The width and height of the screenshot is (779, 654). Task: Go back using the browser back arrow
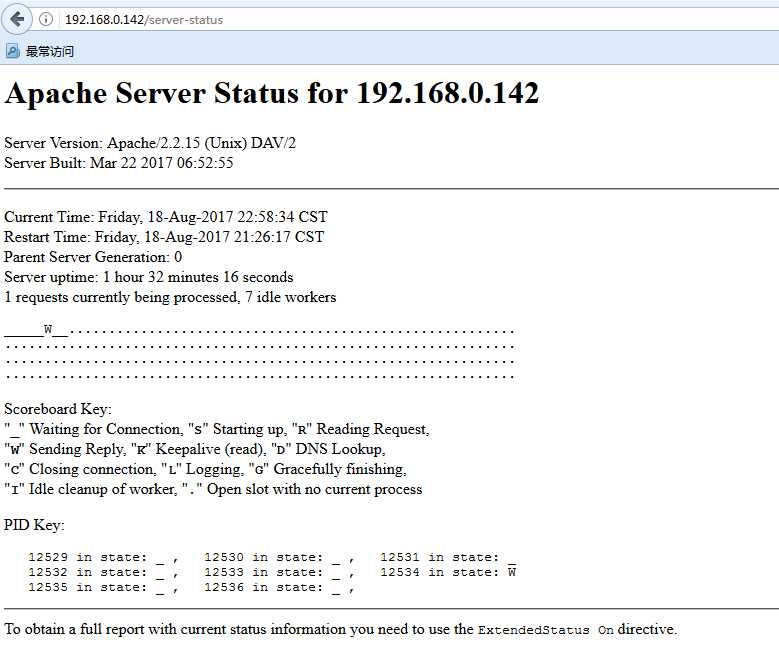coord(17,19)
